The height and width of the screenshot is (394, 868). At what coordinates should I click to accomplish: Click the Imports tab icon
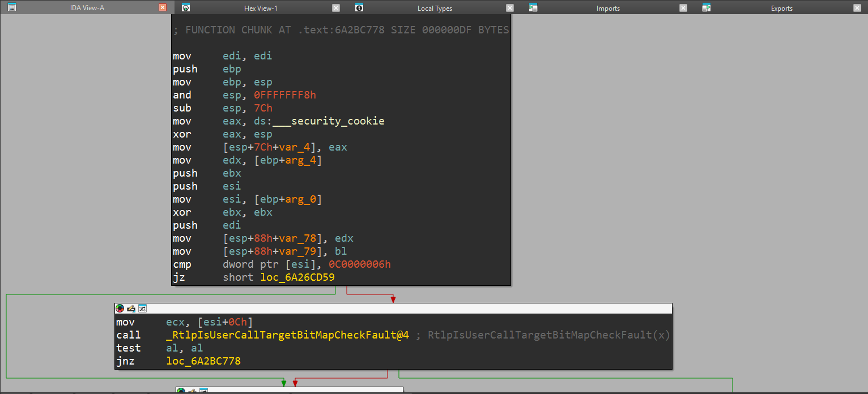(533, 8)
